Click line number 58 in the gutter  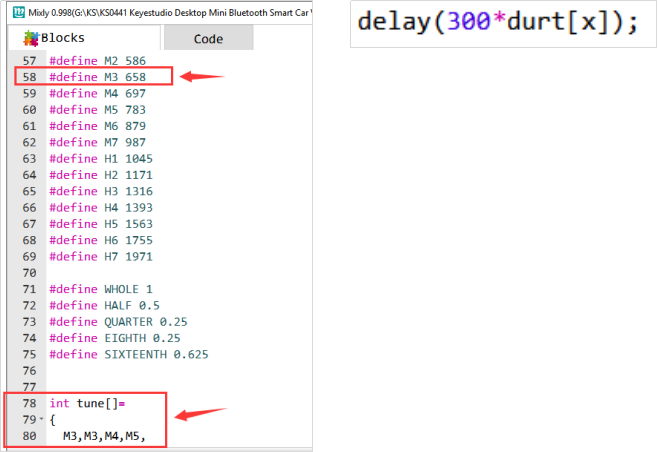click(28, 77)
